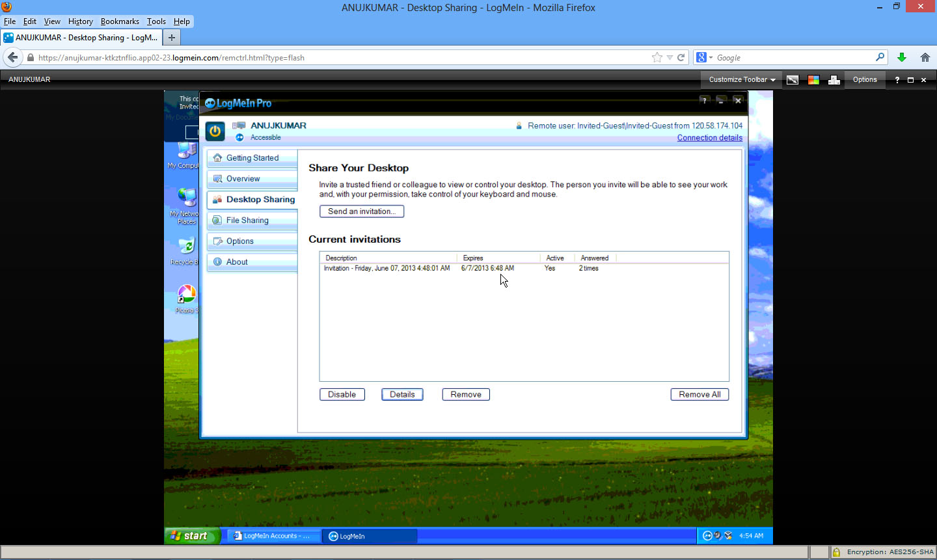Open the Firefox Tools menu

(156, 21)
